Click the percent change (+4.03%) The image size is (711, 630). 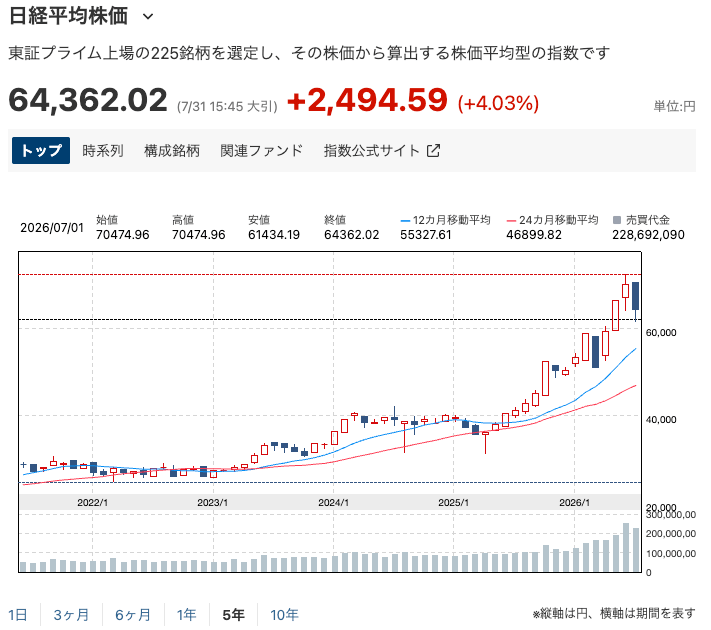[x=498, y=103]
